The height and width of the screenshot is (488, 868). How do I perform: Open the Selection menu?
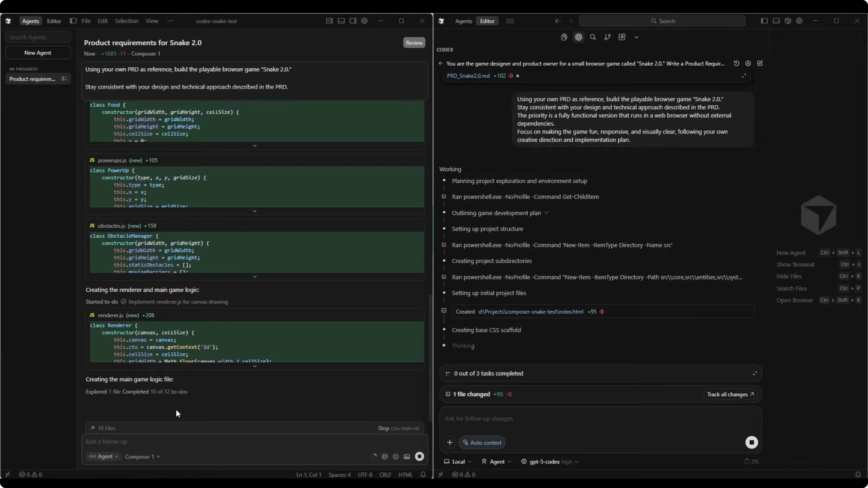tap(126, 21)
